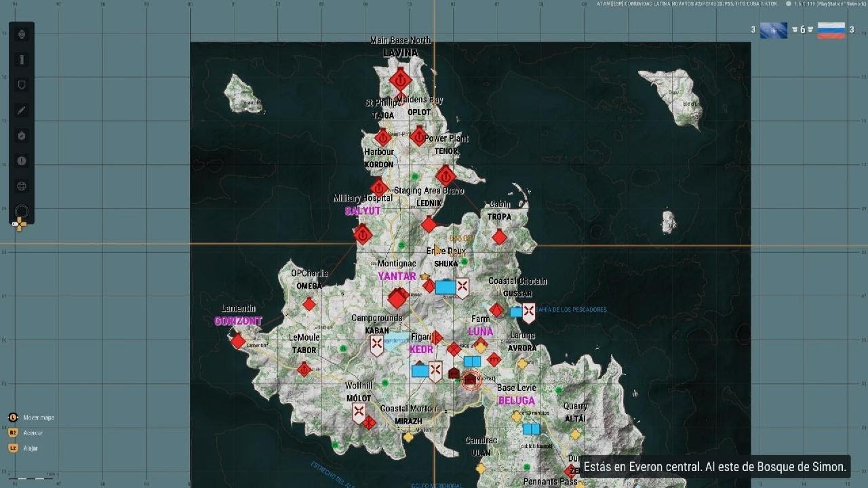Click the globe icon in the map toolbar
Viewport: 868px width, 488px height.
coord(22,186)
